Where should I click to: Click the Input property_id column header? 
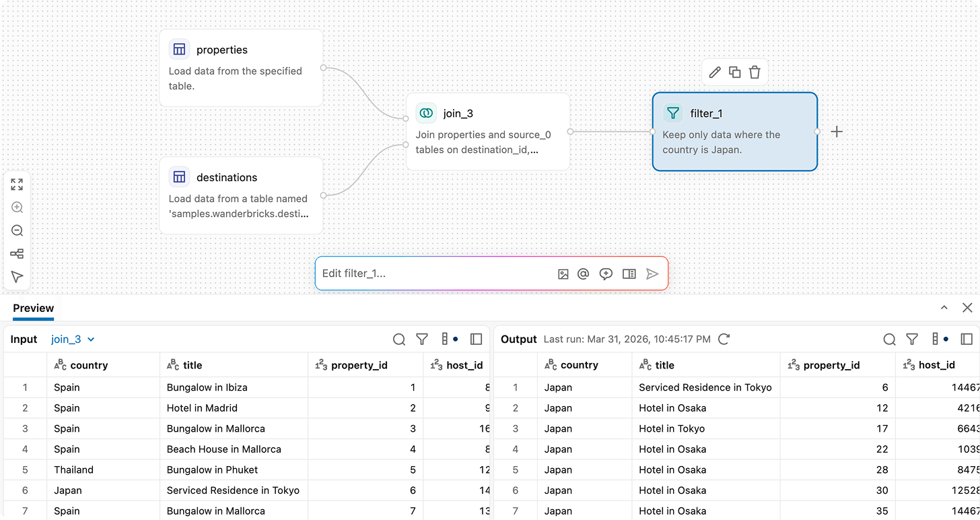point(365,365)
